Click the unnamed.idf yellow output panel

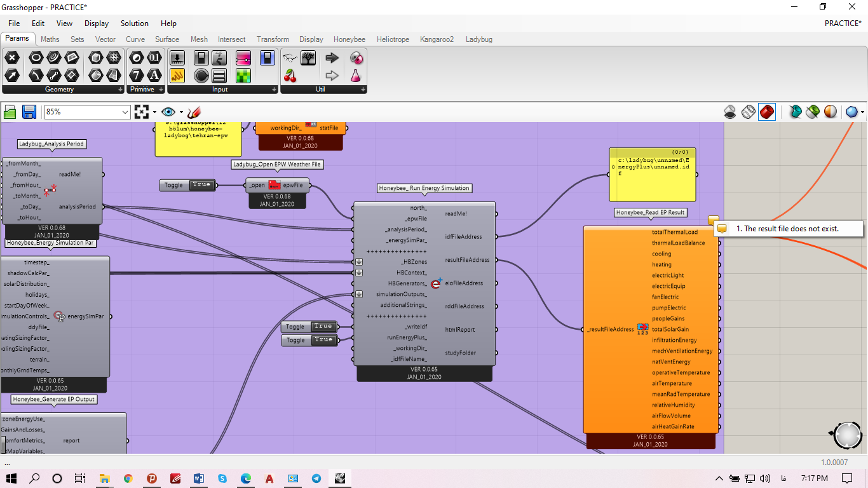(x=653, y=175)
